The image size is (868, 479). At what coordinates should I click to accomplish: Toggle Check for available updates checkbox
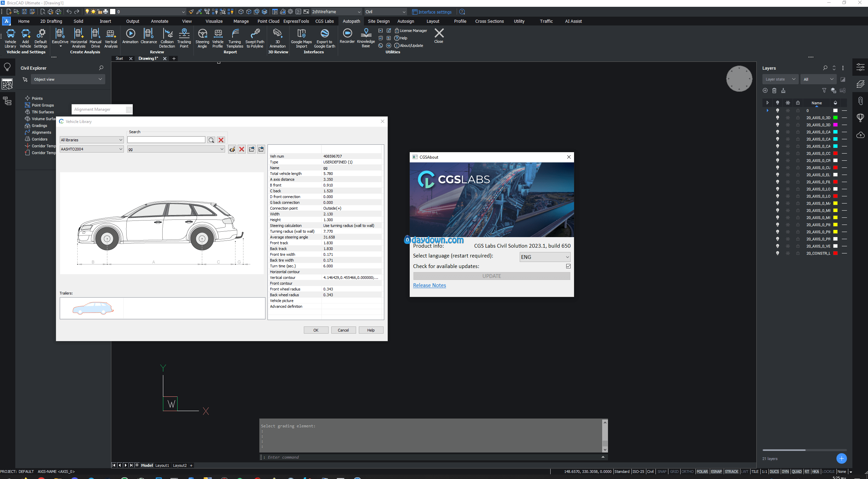(568, 266)
